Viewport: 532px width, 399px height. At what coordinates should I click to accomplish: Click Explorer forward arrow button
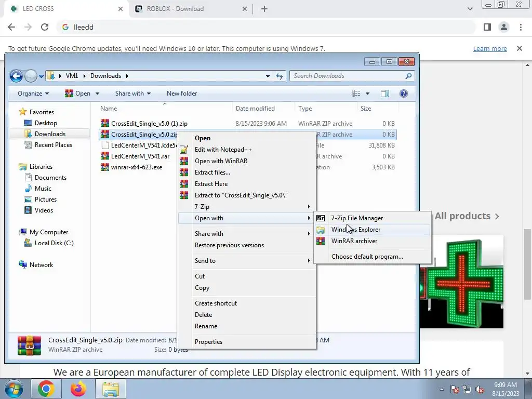point(31,76)
